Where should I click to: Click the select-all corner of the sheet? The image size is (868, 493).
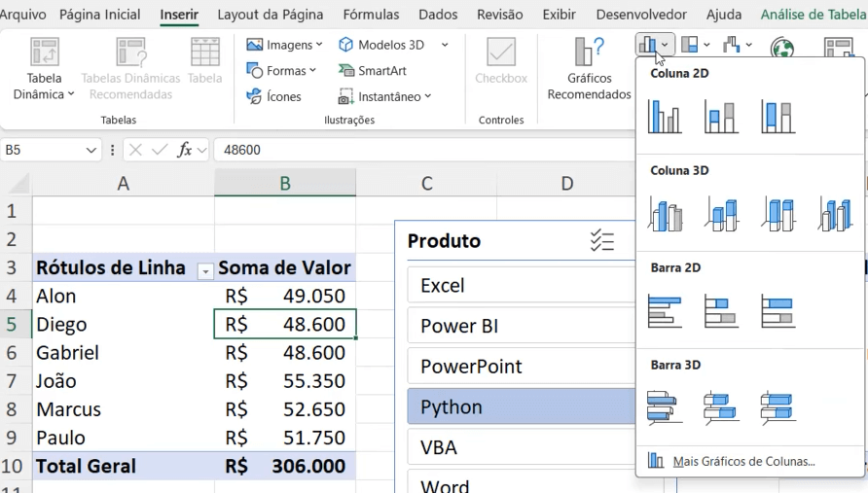coord(18,184)
